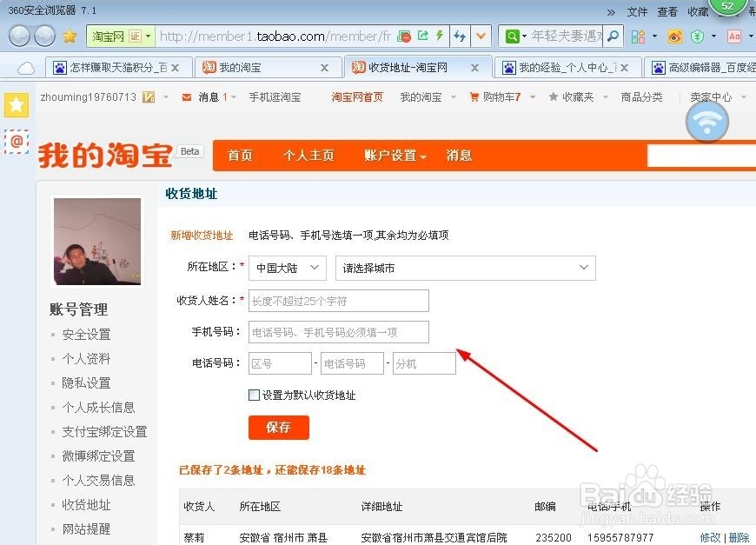756x545 pixels.
Task: Click the browser address bar URL
Action: pos(275,37)
